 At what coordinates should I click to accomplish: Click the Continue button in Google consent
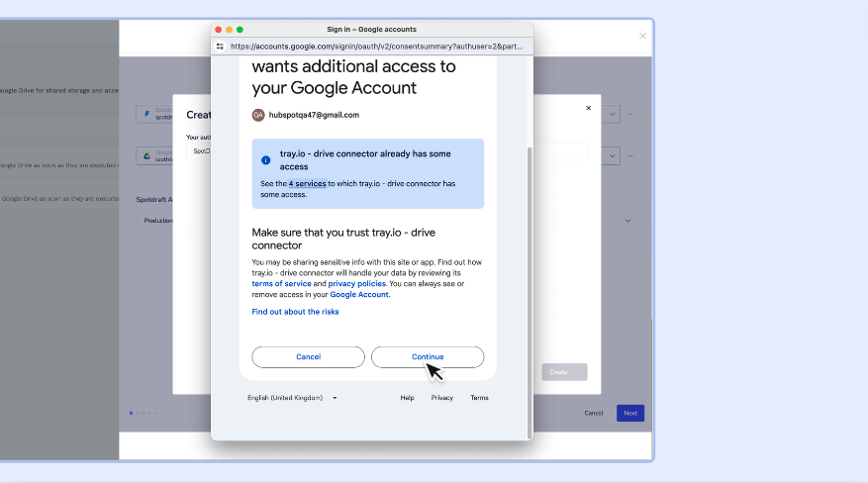[x=428, y=357]
